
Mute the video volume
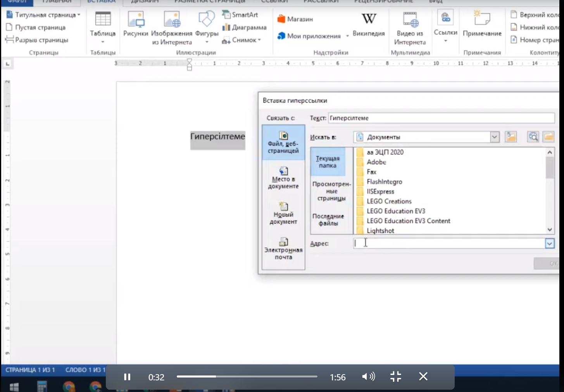pos(368,377)
